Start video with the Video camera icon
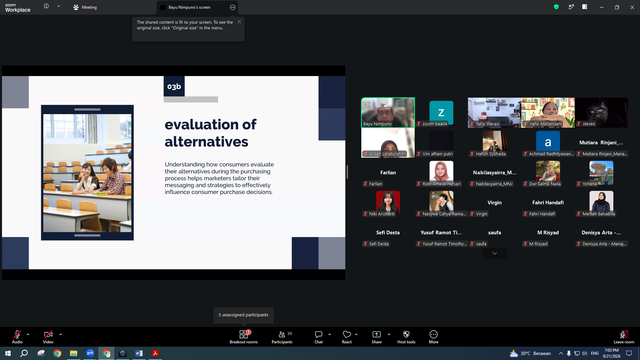This screenshot has width=640, height=360. (x=48, y=334)
